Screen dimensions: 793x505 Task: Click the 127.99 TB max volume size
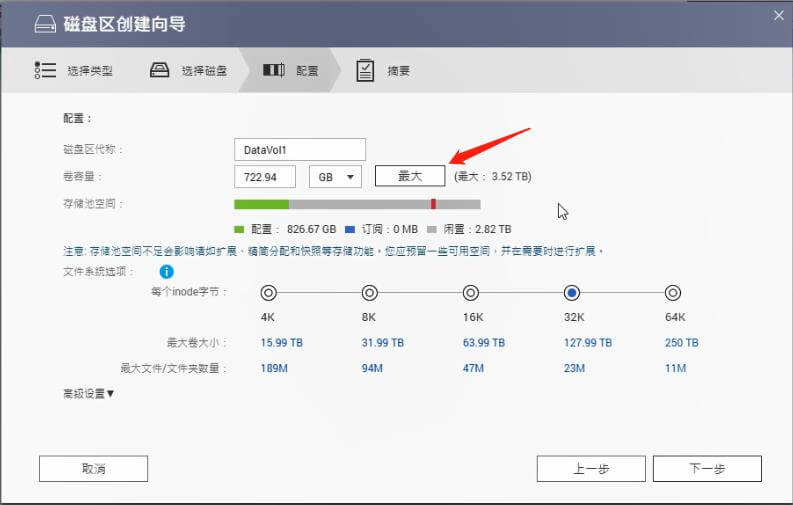tap(588, 343)
